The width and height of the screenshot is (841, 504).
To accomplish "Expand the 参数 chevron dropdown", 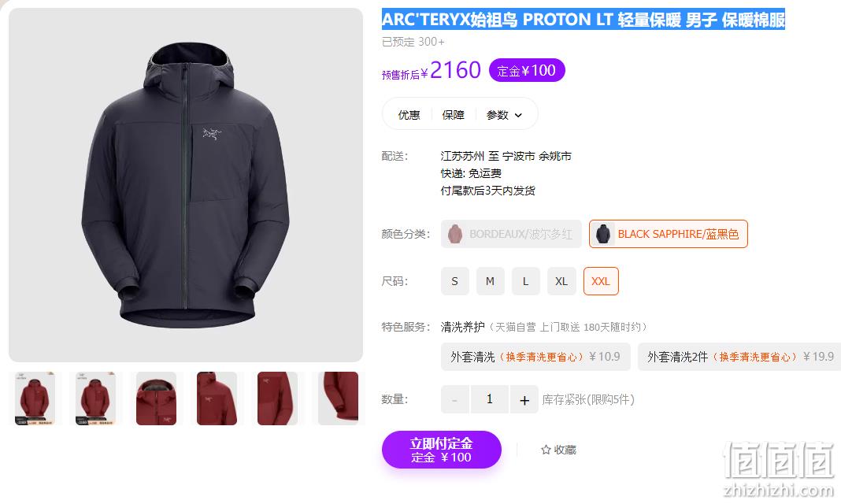I will (518, 115).
